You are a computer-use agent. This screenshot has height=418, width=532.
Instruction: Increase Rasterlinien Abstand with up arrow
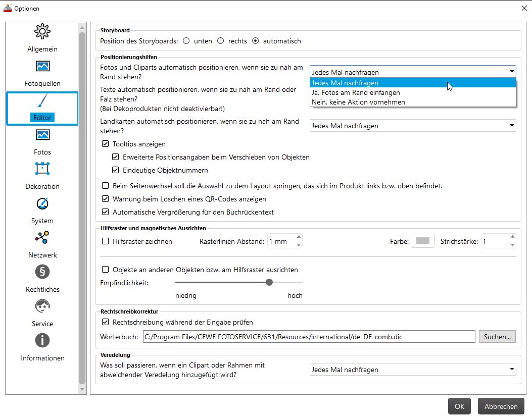[299, 237]
